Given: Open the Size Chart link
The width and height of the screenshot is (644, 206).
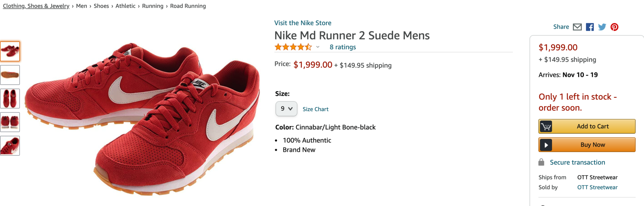Looking at the screenshot, I should (315, 109).
